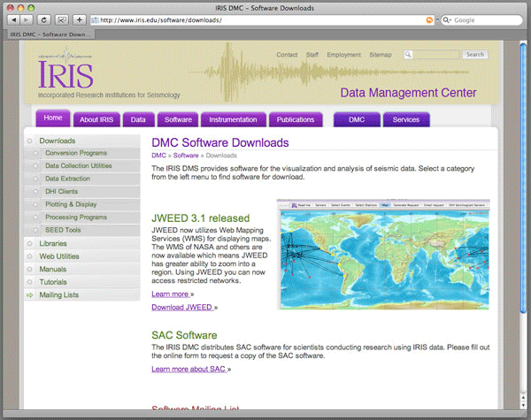This screenshot has height=420, width=531.
Task: Add a bookmark with the plus button
Action: point(80,20)
